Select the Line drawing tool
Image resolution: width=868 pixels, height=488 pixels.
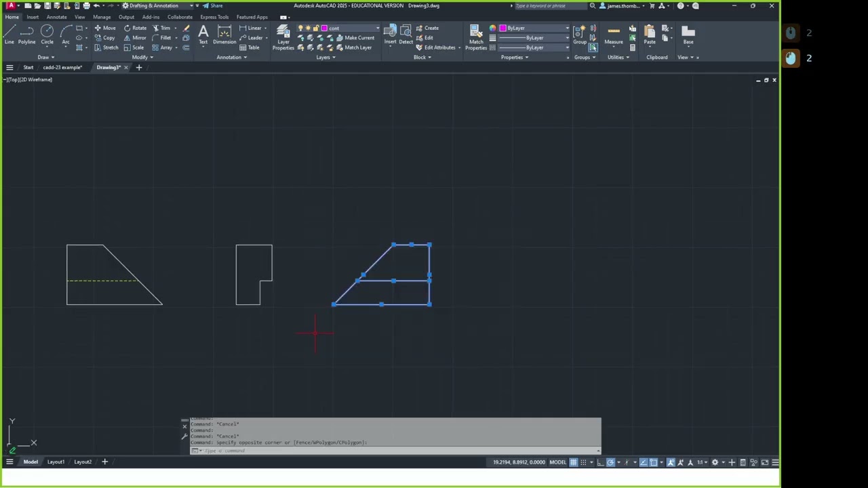tap(9, 35)
